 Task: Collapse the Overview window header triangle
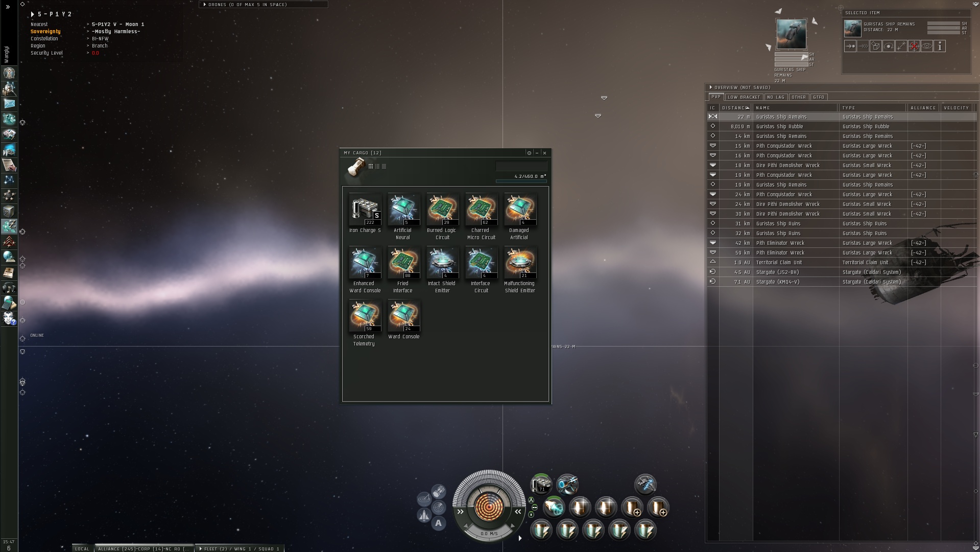(x=710, y=87)
